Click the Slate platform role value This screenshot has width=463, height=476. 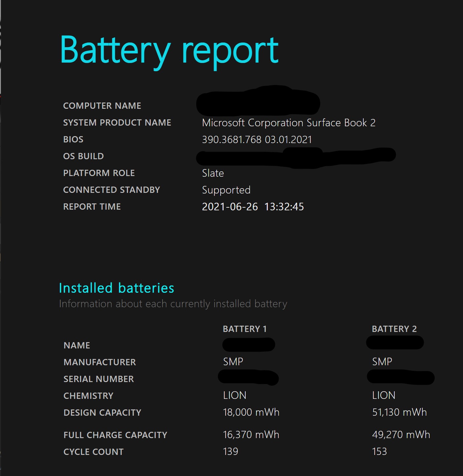[213, 173]
